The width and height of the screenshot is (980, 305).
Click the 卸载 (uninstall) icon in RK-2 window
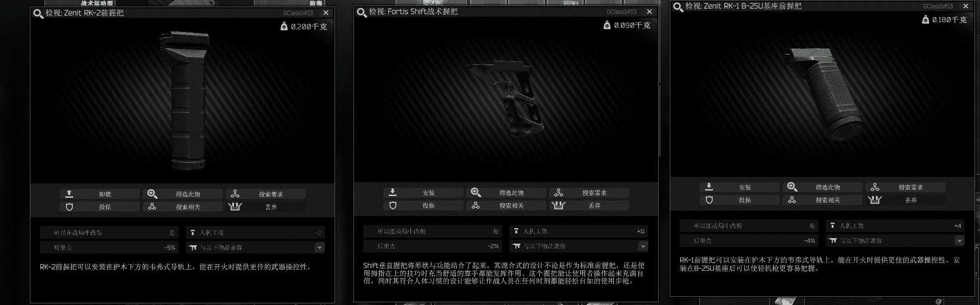tap(69, 194)
